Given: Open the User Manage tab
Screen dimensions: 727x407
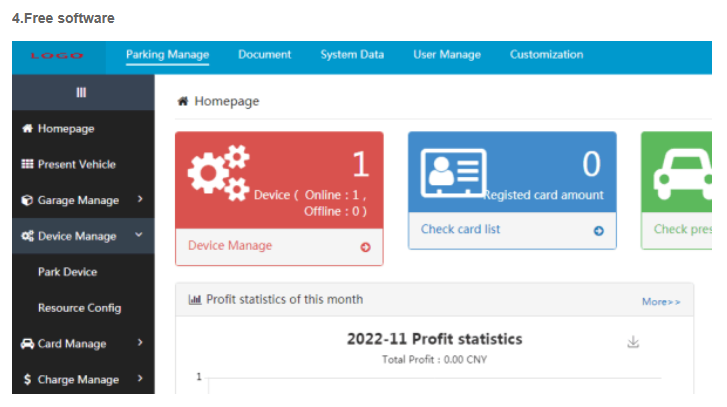Looking at the screenshot, I should click(x=446, y=55).
